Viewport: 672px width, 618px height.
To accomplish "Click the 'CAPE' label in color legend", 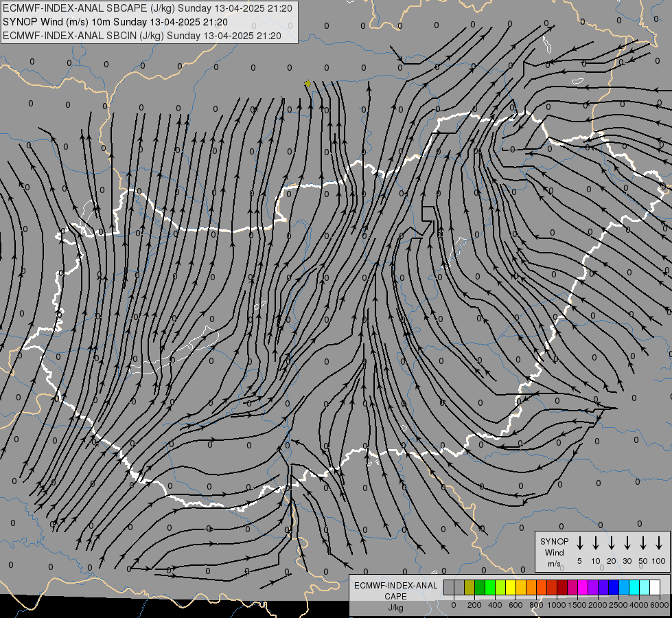I will (395, 597).
